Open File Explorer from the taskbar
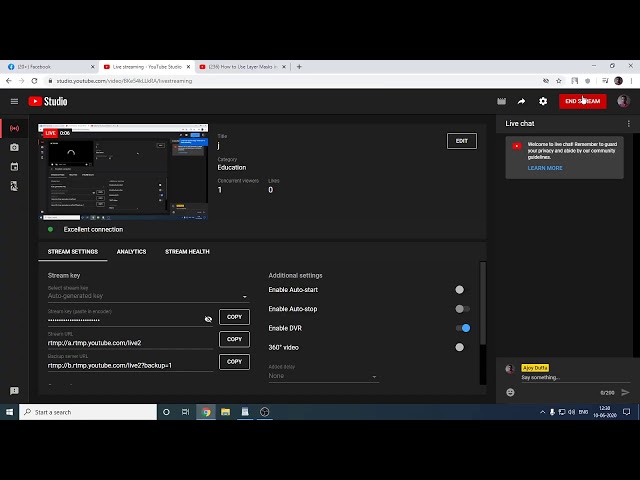Screen dimensions: 640x480 225,412
